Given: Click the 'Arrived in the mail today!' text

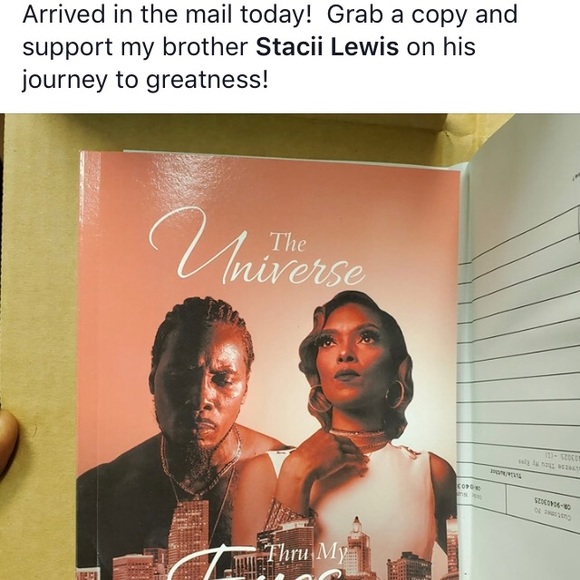Looking at the screenshot, I should click(x=167, y=14).
